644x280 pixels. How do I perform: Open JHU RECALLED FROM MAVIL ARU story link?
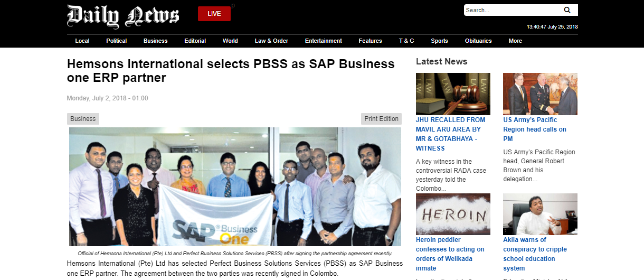tap(450, 134)
